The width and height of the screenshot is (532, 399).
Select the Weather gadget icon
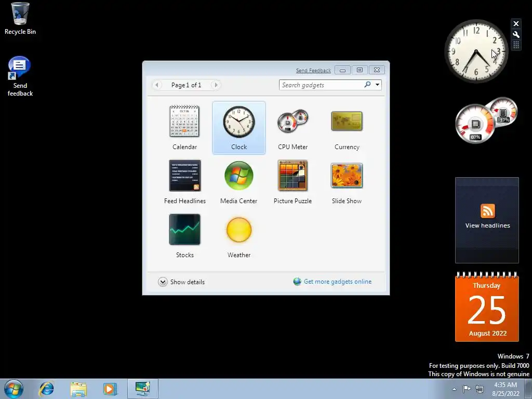point(239,230)
